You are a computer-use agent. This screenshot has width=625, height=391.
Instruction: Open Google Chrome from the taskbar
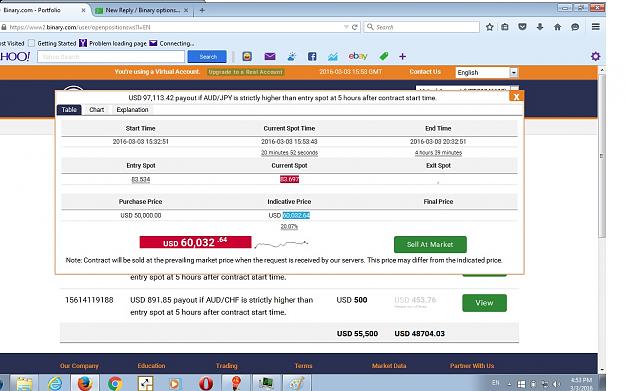(115, 383)
